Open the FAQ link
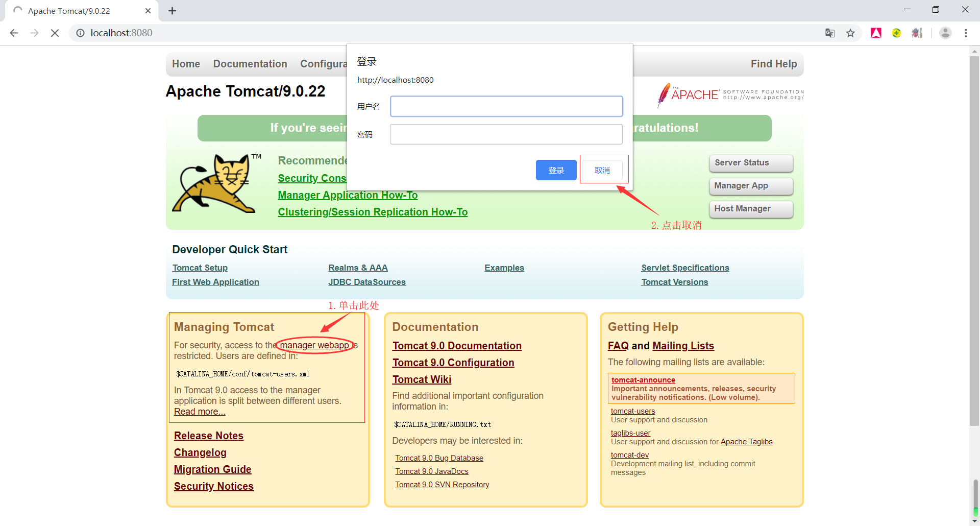The height and width of the screenshot is (526, 980). (618, 346)
